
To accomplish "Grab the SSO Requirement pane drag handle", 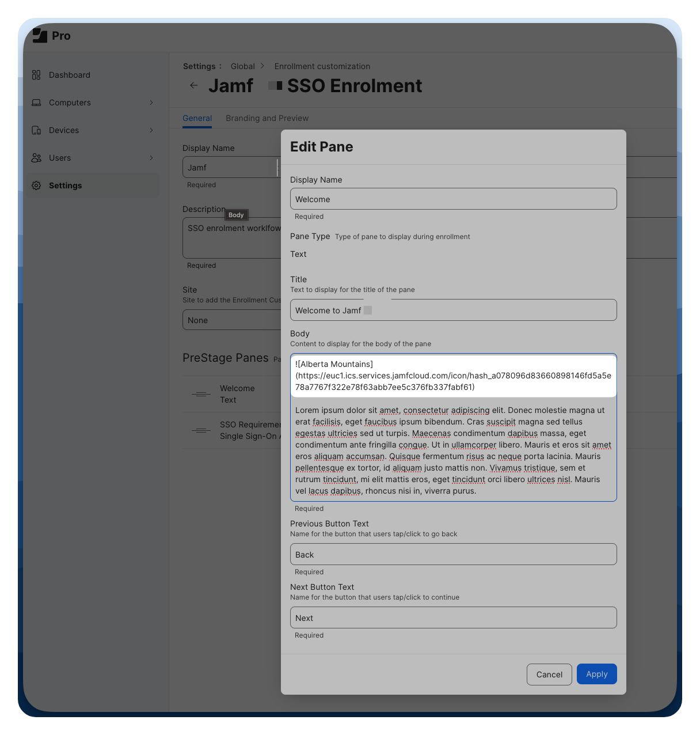I will 201,430.
